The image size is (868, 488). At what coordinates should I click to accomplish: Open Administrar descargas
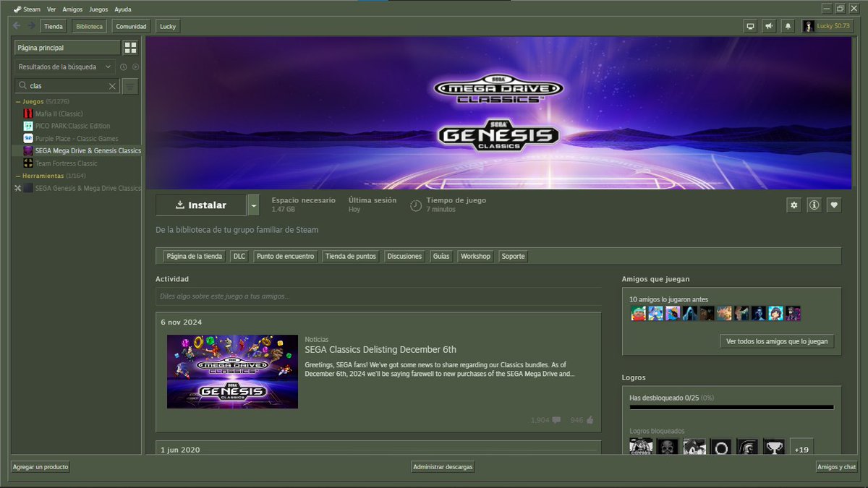coord(443,467)
